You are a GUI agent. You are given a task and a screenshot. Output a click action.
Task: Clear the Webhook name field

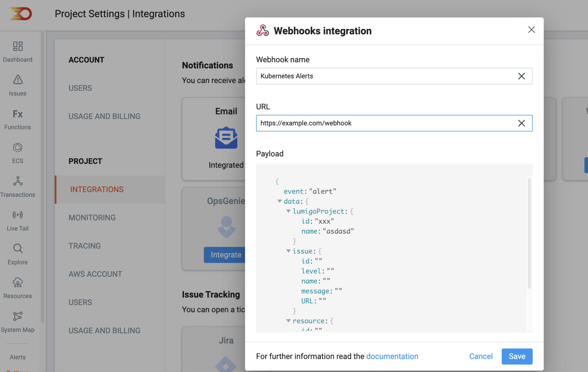pos(522,76)
